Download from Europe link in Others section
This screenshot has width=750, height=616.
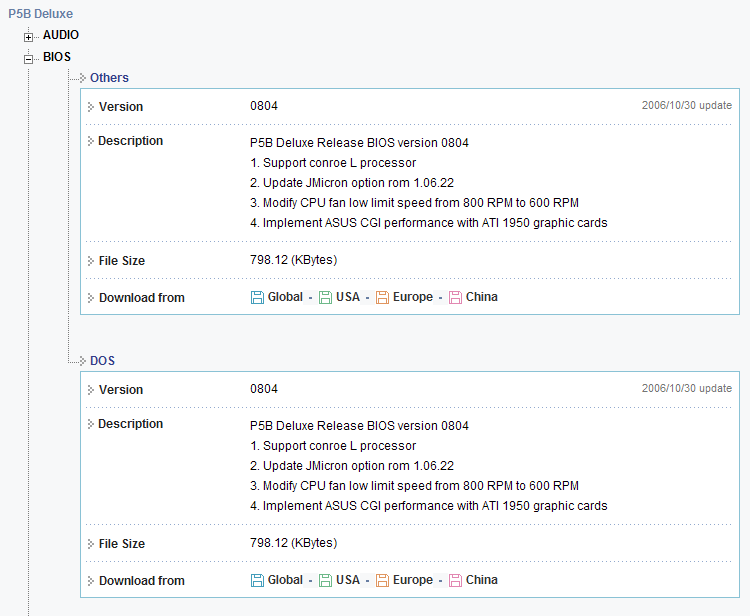coord(413,297)
